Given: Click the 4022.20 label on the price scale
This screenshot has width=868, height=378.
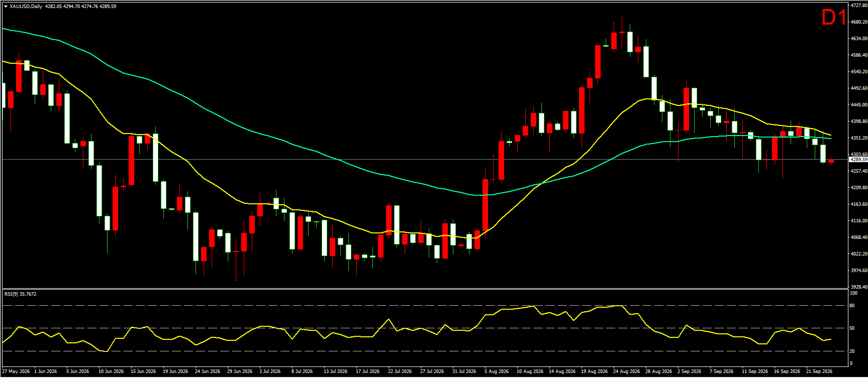Looking at the screenshot, I should [x=858, y=254].
